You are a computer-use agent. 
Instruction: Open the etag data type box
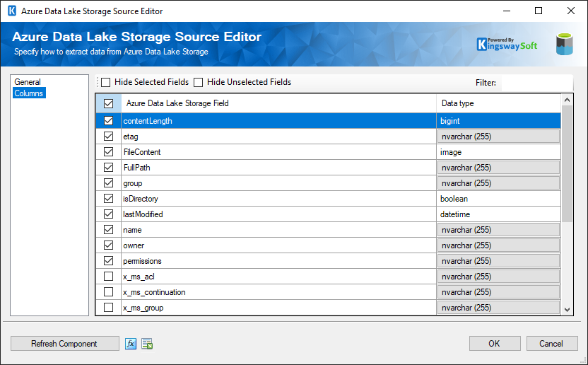pos(498,137)
